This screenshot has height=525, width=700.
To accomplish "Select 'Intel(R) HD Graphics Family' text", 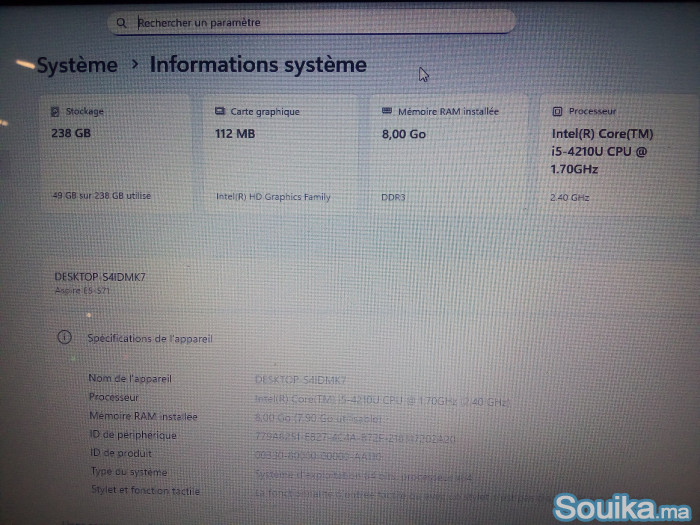I will point(273,196).
